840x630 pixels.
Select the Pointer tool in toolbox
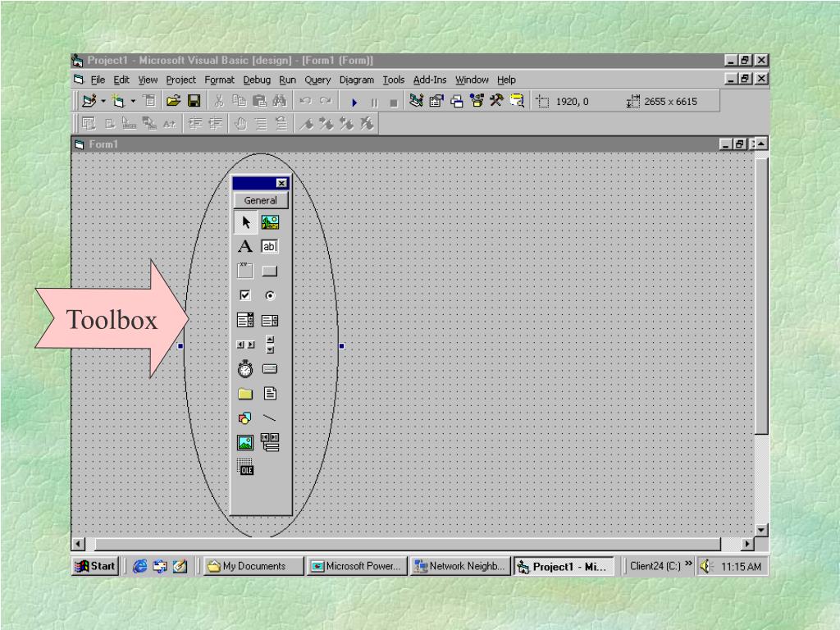[246, 222]
